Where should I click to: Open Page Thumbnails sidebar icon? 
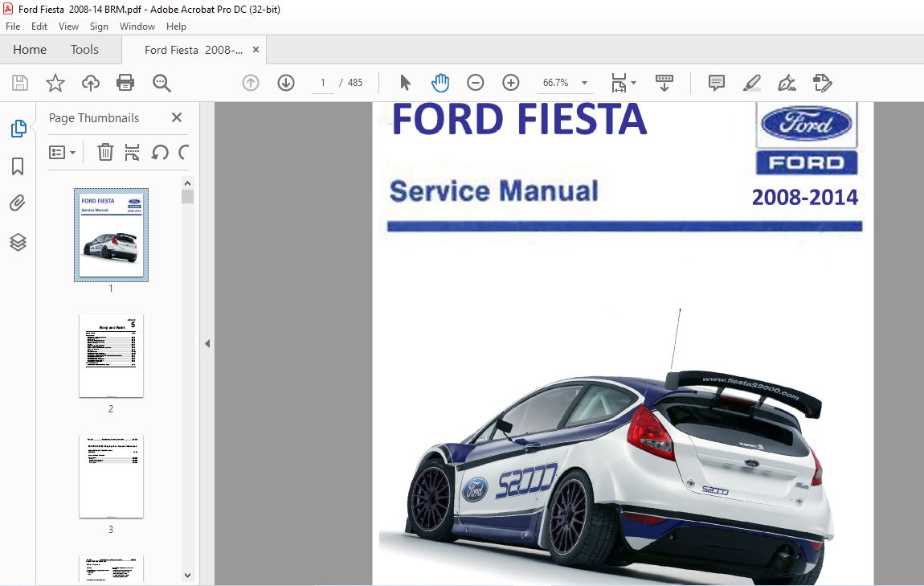click(x=18, y=129)
